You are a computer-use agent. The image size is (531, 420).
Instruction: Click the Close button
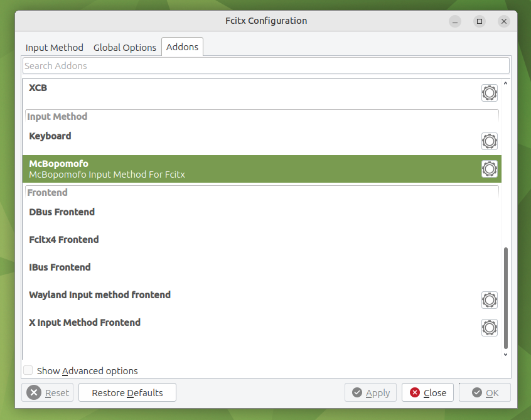[x=427, y=392]
